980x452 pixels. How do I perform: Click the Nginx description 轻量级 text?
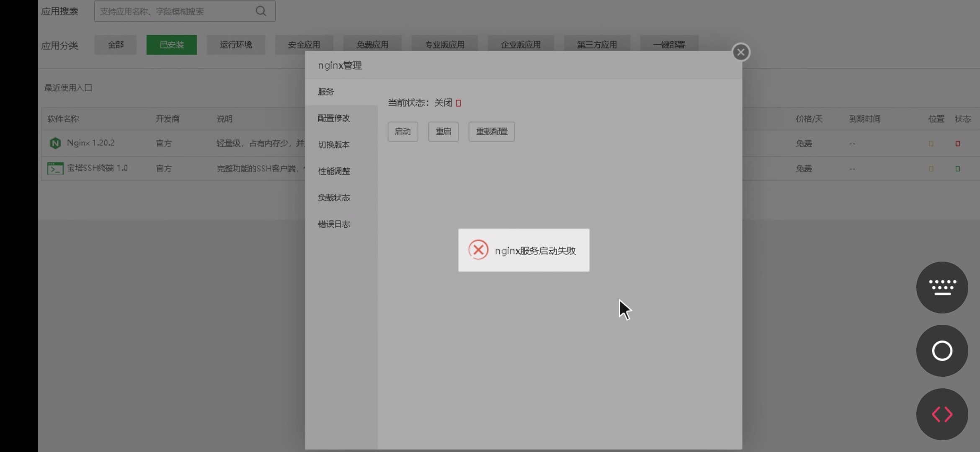tap(260, 144)
